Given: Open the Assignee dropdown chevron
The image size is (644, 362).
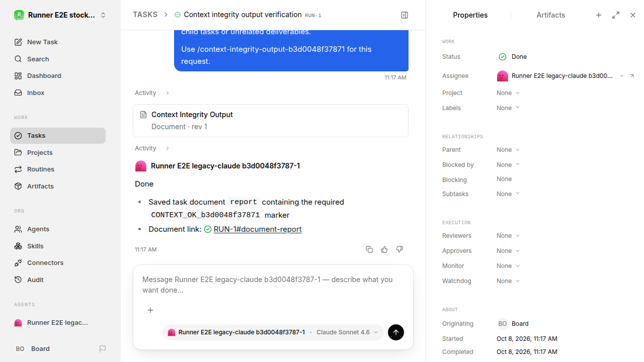Looking at the screenshot, I should point(622,76).
